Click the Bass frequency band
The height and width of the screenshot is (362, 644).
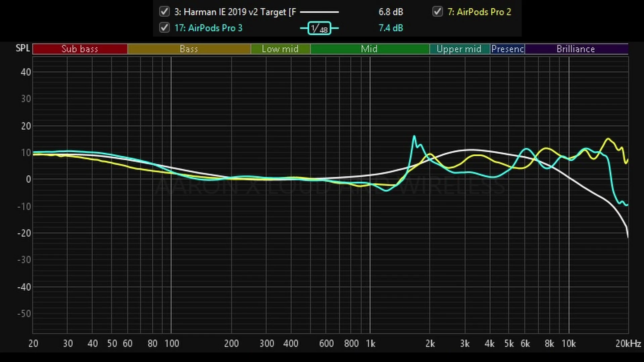[x=189, y=49]
